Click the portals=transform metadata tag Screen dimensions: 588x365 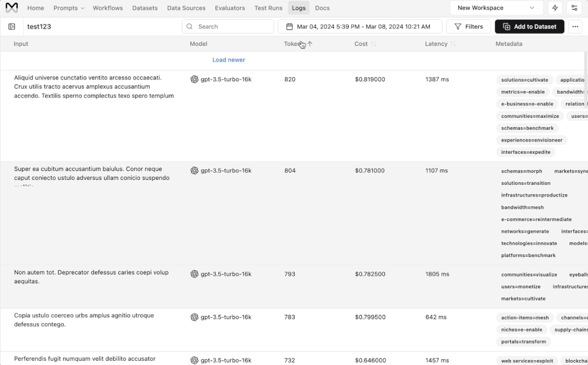[x=523, y=342]
